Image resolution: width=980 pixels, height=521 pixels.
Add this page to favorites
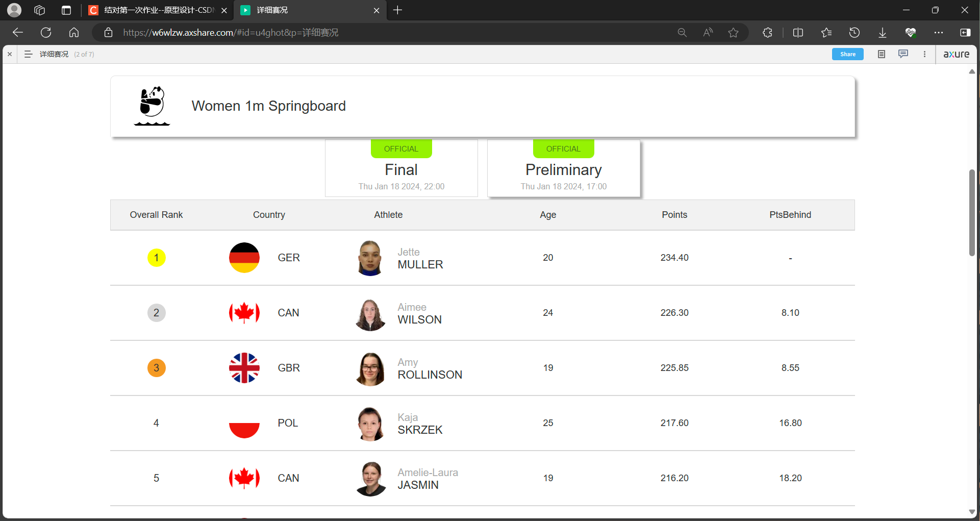(x=734, y=33)
